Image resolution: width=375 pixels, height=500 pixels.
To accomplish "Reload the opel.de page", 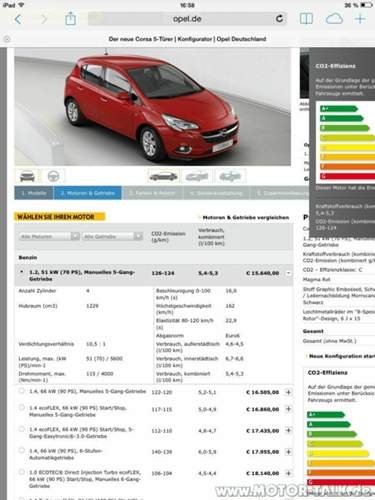I will pos(280,19).
